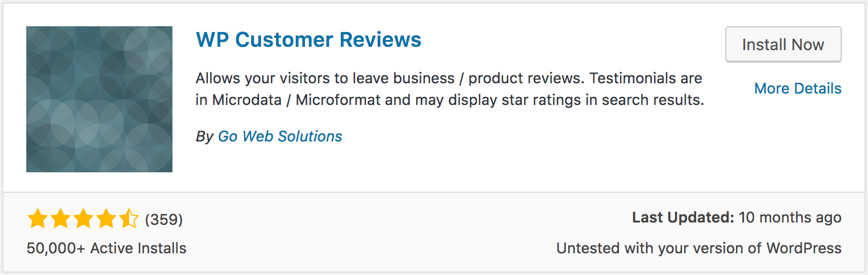The width and height of the screenshot is (868, 275).
Task: Click the (359) review count
Action: (x=164, y=219)
